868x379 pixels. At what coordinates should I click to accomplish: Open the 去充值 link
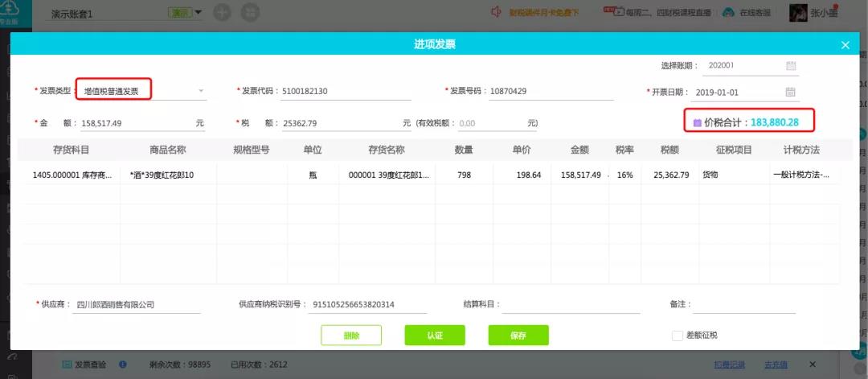pos(776,365)
